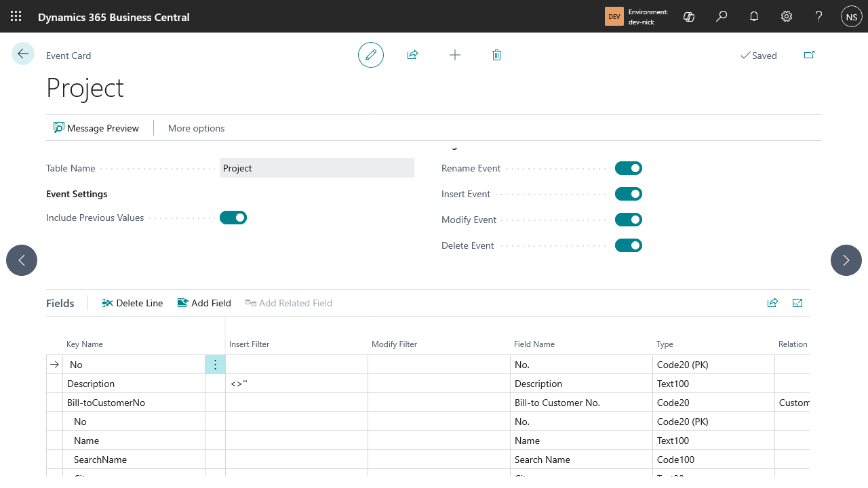The image size is (868, 488).
Task: Share the Fields list part
Action: (772, 303)
